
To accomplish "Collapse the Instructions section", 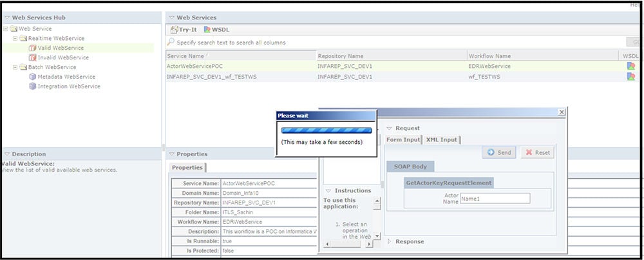I will click(328, 191).
